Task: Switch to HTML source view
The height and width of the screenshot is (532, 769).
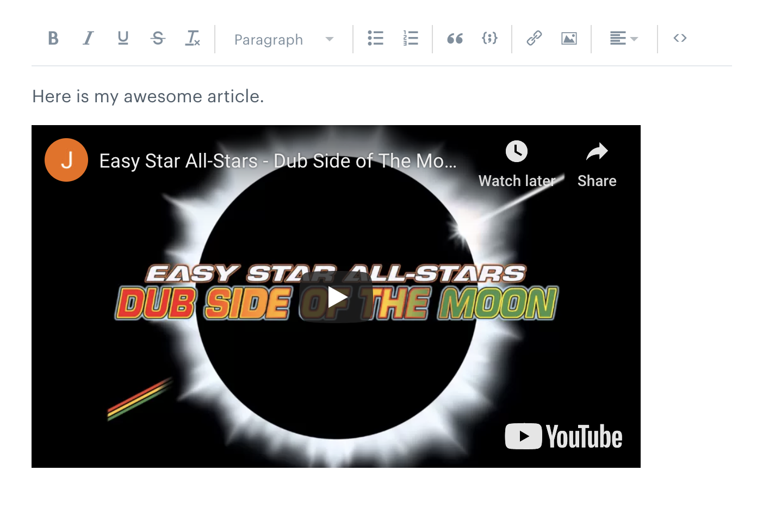Action: tap(680, 38)
